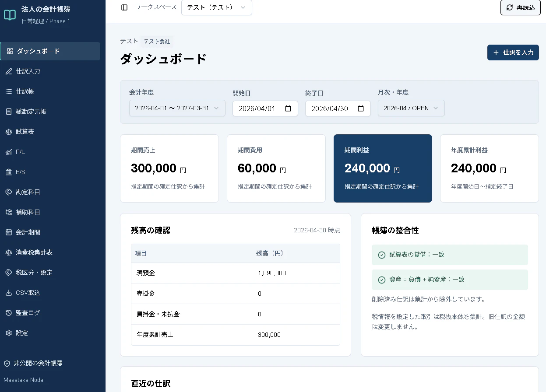
Task: Click the scales icon for 試算表
Action: (x=9, y=132)
